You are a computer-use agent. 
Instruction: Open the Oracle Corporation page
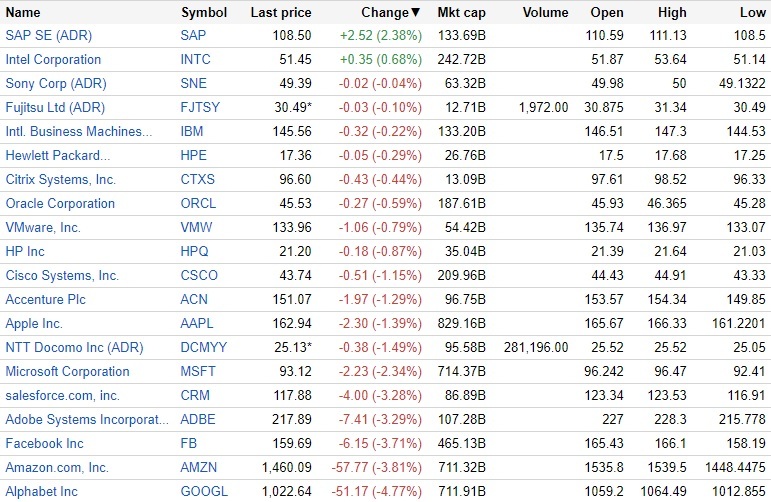pos(60,204)
